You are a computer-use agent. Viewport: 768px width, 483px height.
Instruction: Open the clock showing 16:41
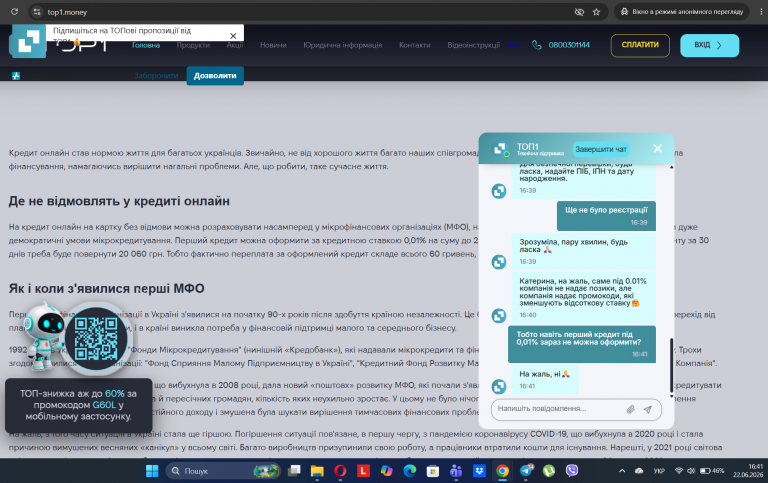[748, 470]
